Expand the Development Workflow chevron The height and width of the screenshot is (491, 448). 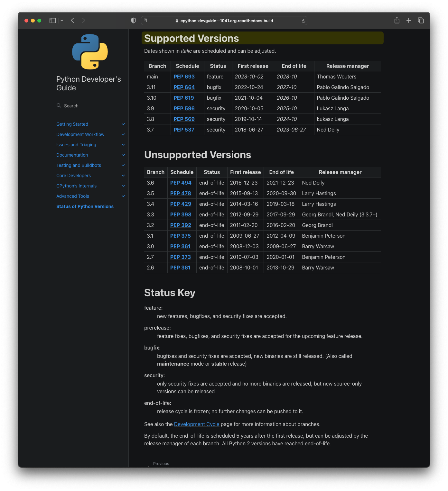tap(123, 134)
